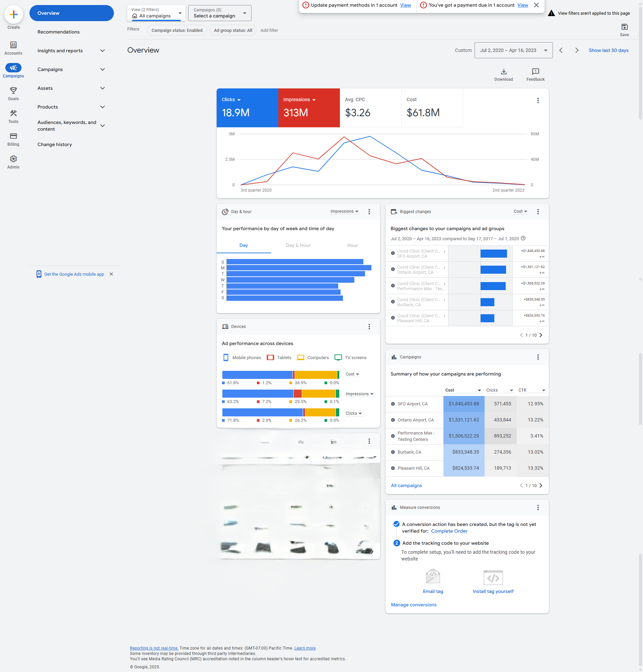Open Change history from the left menu
This screenshot has height=672, width=643.
[x=55, y=144]
